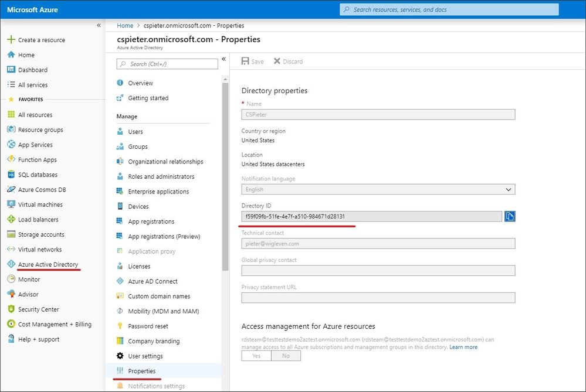Open Users in the Manage menu
This screenshot has height=392, width=586.
click(136, 131)
